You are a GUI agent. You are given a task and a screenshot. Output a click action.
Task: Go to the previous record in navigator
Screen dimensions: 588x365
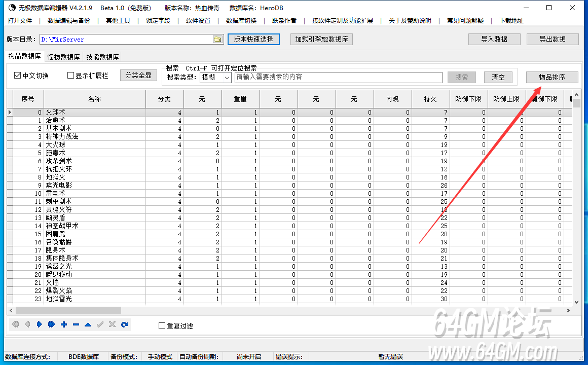tap(27, 324)
